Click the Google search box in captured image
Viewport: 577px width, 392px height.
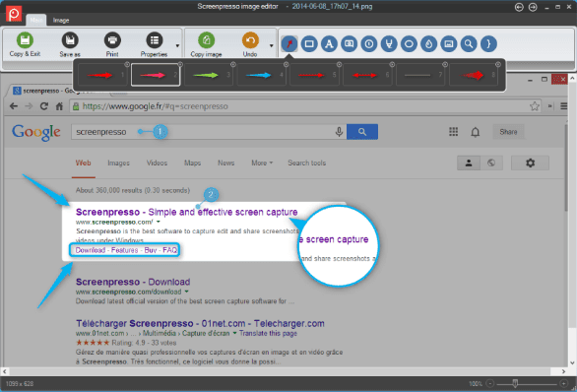(x=209, y=132)
